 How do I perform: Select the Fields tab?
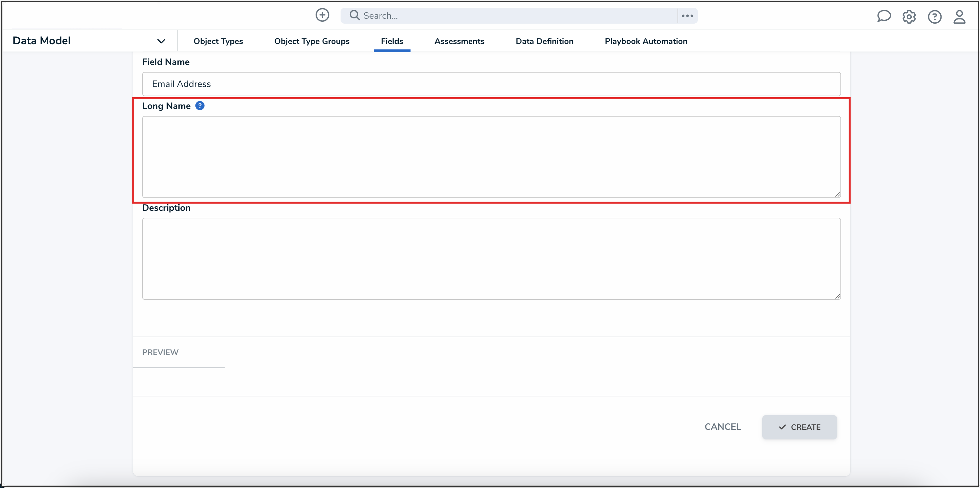click(x=391, y=41)
